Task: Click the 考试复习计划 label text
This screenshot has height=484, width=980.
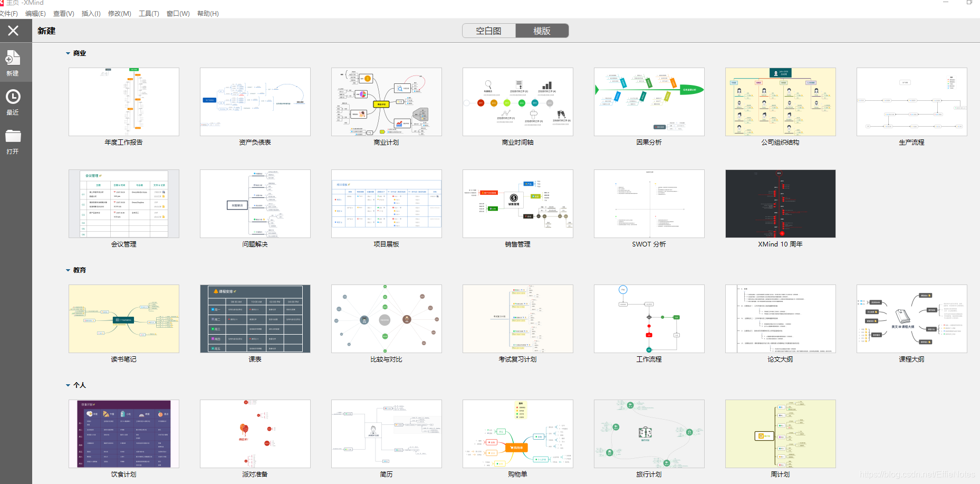Action: click(518, 359)
